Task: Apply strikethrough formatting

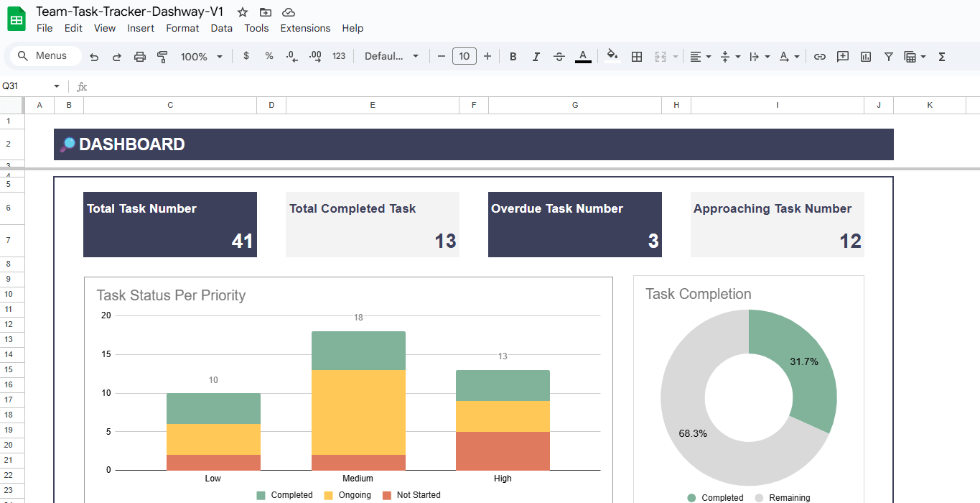Action: (559, 56)
